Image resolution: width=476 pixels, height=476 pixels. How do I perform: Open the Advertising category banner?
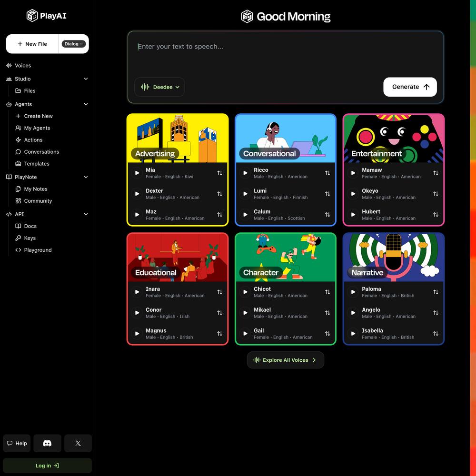pyautogui.click(x=178, y=139)
